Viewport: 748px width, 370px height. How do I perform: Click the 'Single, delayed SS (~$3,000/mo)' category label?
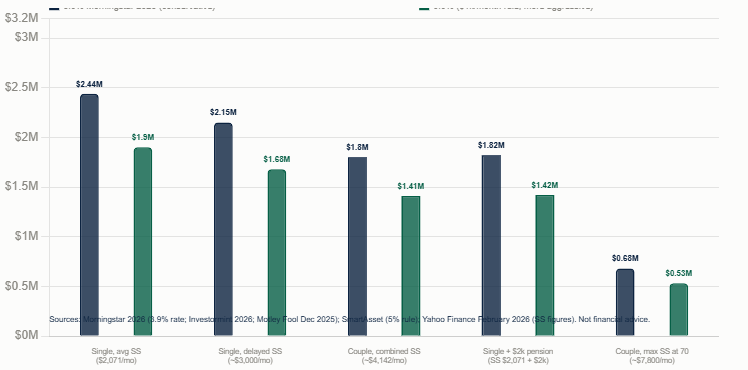(250, 356)
